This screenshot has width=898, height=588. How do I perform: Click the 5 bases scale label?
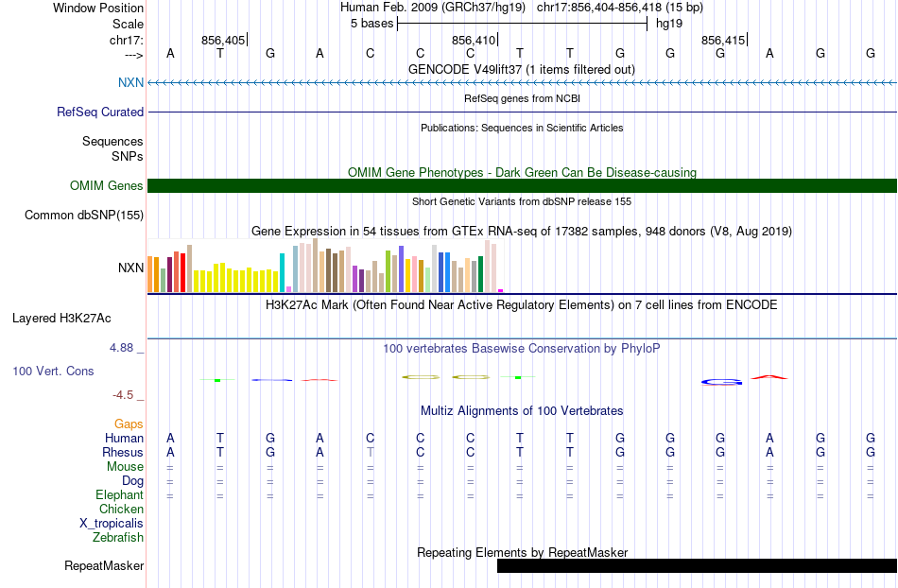[x=372, y=24]
